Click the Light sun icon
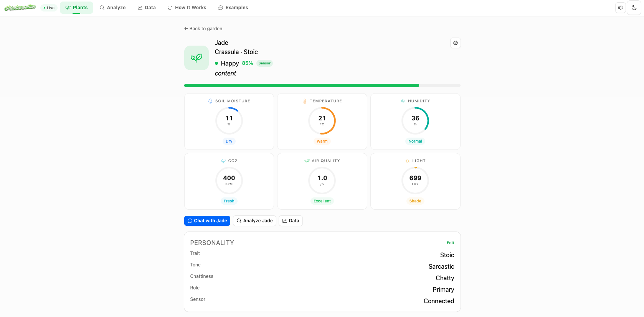Image resolution: width=644 pixels, height=317 pixels. point(408,161)
